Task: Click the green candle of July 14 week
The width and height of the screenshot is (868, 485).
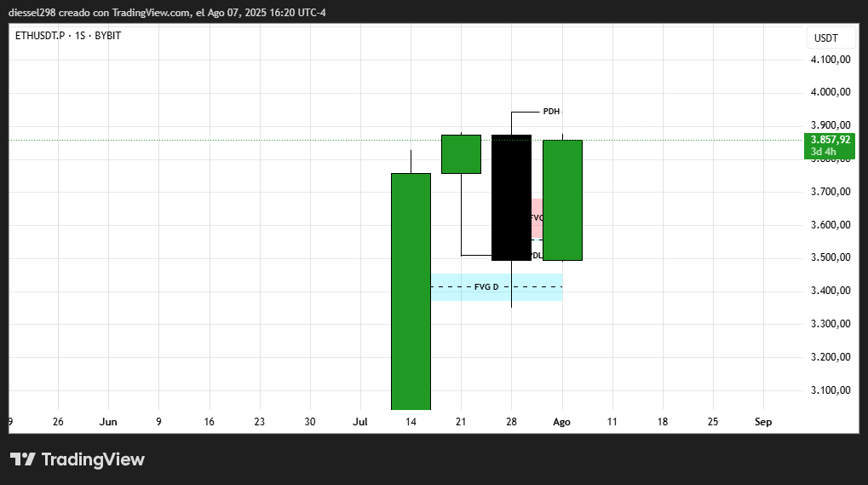Action: pyautogui.click(x=411, y=292)
